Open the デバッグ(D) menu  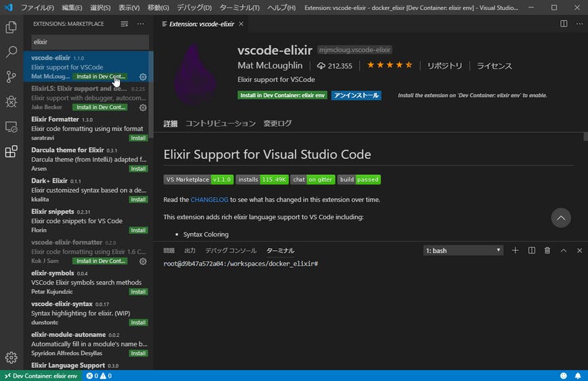pos(194,7)
